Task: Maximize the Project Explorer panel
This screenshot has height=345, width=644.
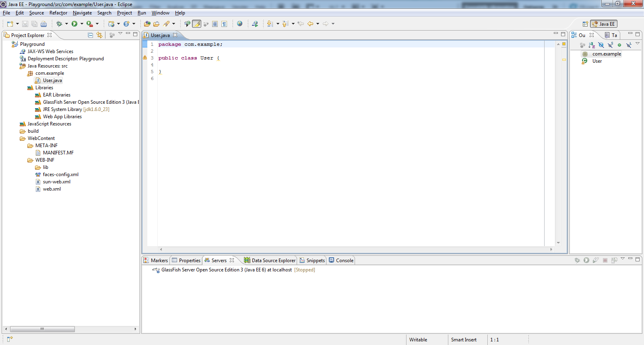Action: click(135, 34)
